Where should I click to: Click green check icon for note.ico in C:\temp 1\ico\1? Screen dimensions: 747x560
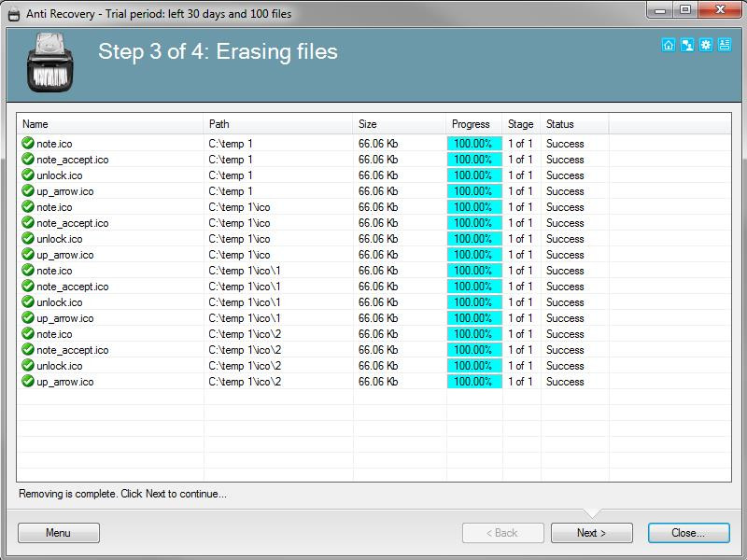[x=28, y=270]
